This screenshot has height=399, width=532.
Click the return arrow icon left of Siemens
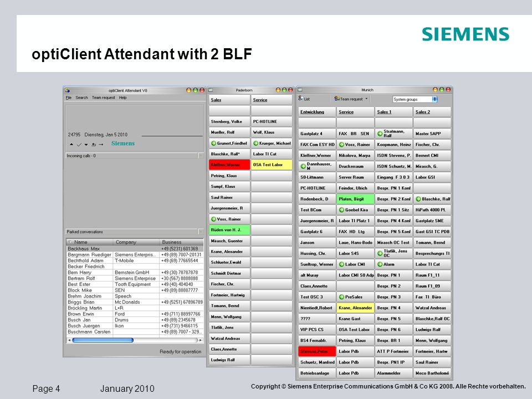pyautogui.click(x=94, y=145)
